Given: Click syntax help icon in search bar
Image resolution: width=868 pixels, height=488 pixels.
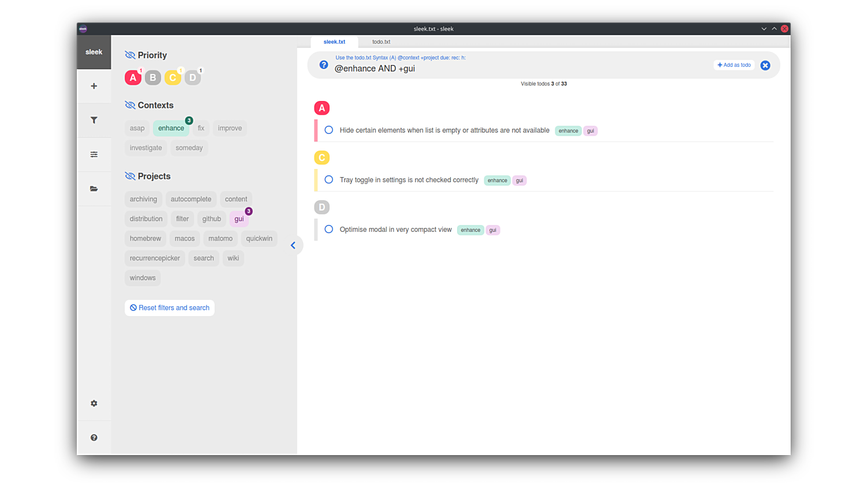Looking at the screenshot, I should click(x=324, y=65).
